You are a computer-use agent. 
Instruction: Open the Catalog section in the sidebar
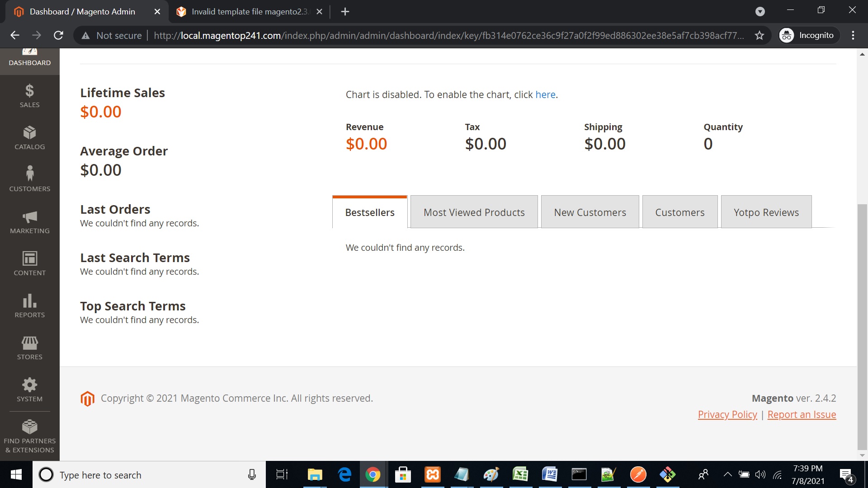click(29, 137)
